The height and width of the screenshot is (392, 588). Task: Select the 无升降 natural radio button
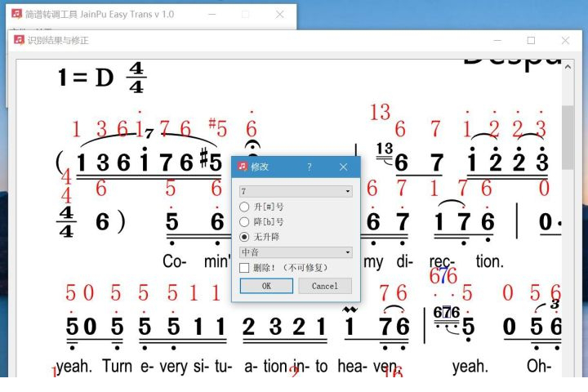[244, 237]
